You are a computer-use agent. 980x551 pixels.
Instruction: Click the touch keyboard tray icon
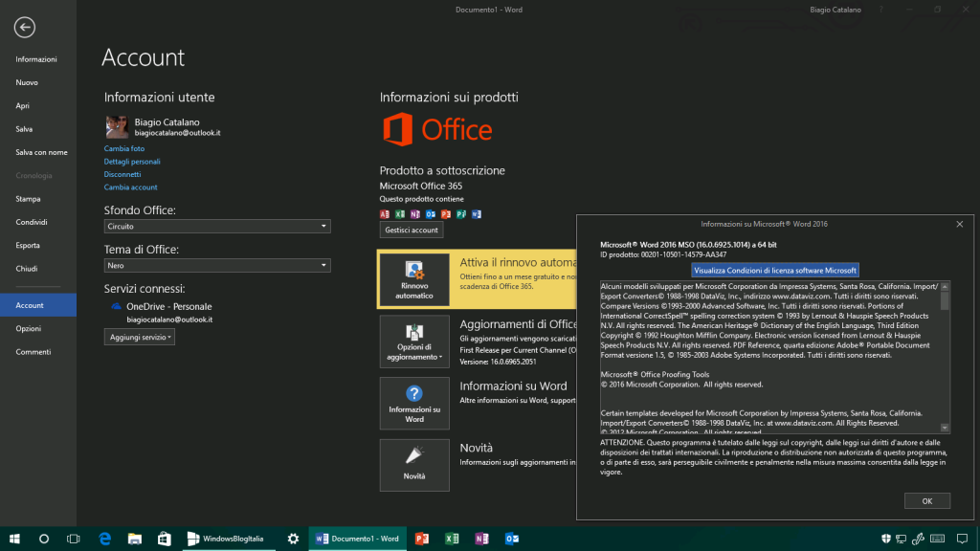tap(938, 539)
